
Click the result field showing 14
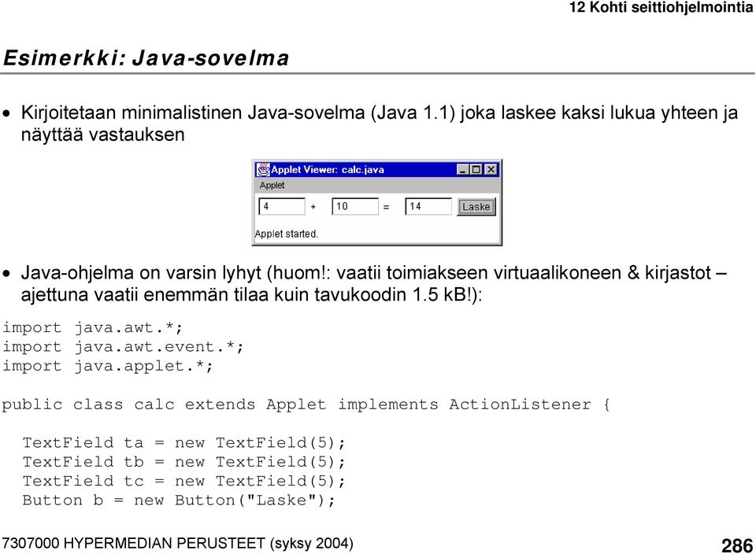point(428,206)
